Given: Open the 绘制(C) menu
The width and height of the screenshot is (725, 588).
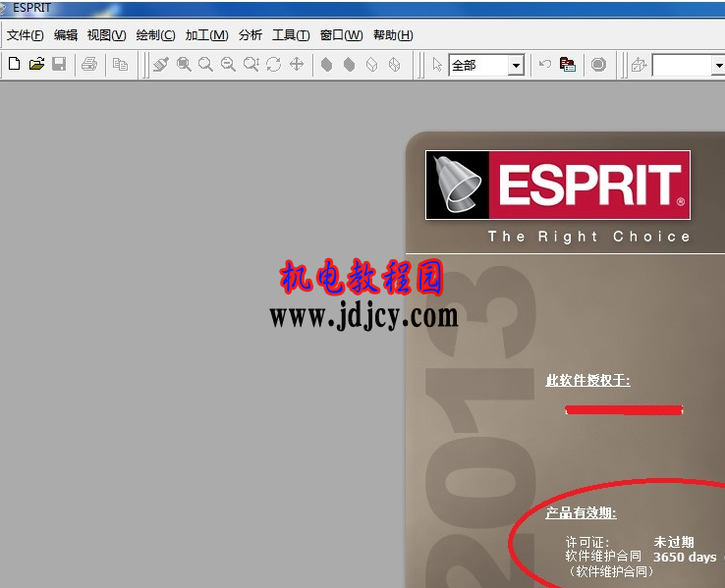Looking at the screenshot, I should (155, 35).
